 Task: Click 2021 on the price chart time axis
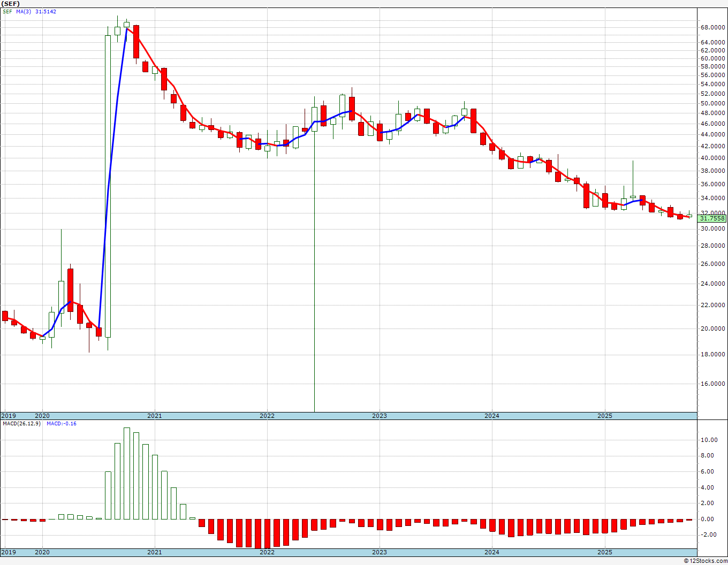(155, 416)
